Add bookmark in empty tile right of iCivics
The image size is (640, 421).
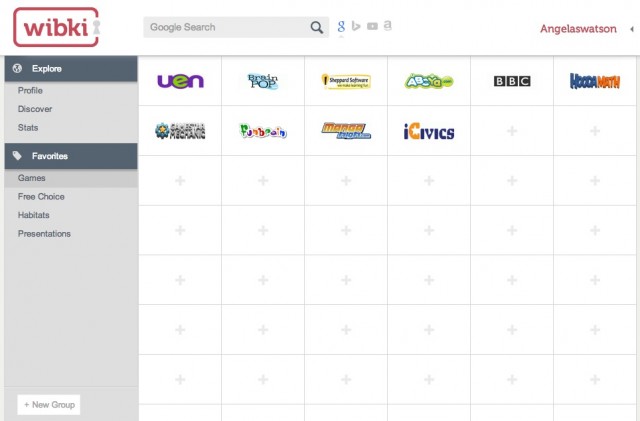[x=512, y=131]
